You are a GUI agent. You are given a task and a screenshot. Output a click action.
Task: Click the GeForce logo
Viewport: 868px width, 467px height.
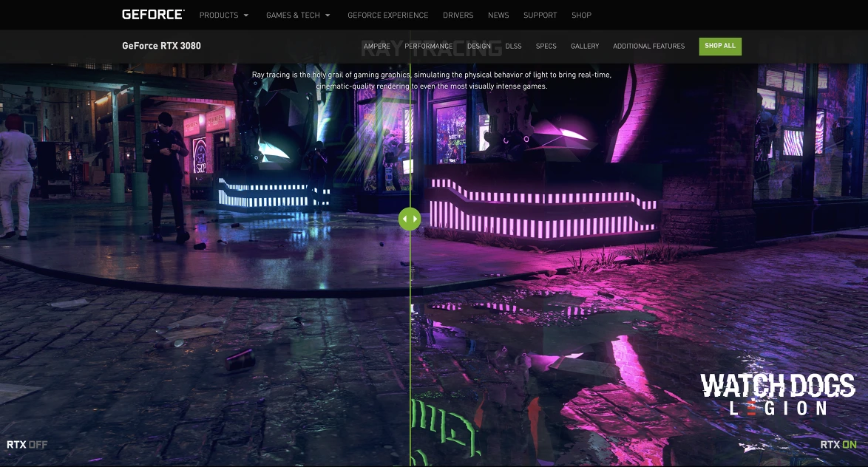[153, 14]
